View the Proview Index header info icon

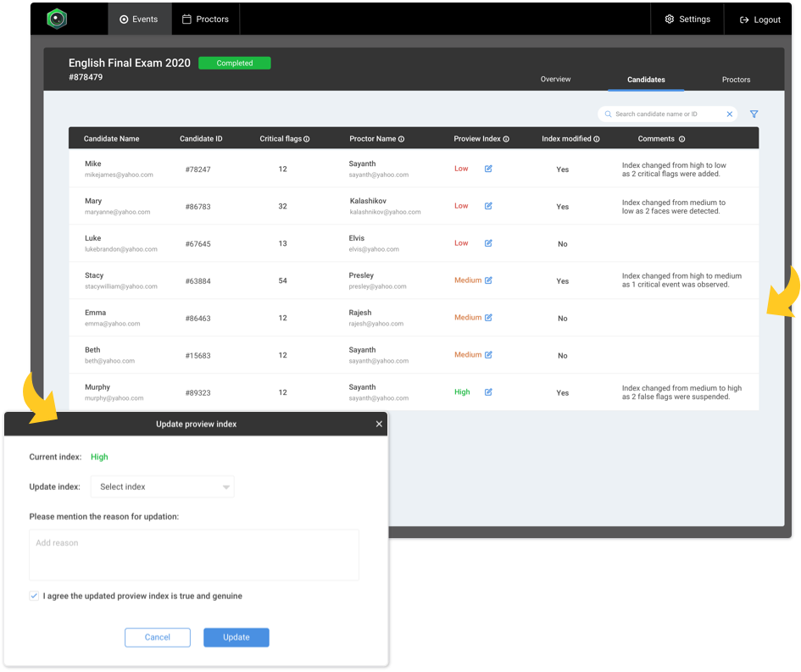[506, 138]
